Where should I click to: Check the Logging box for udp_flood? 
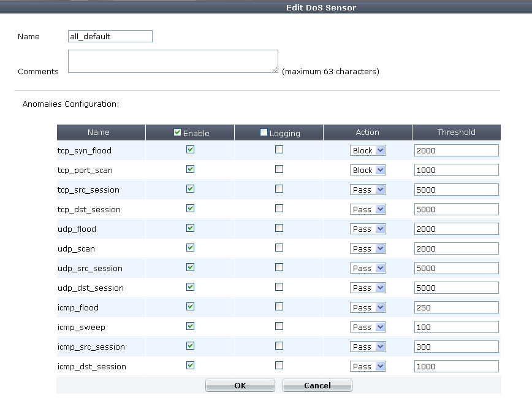(x=279, y=228)
